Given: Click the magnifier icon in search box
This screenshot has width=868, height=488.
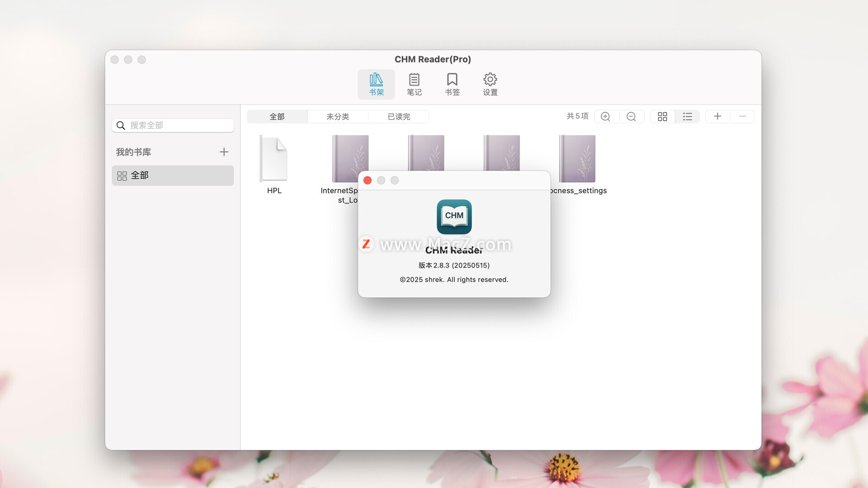Looking at the screenshot, I should point(121,125).
